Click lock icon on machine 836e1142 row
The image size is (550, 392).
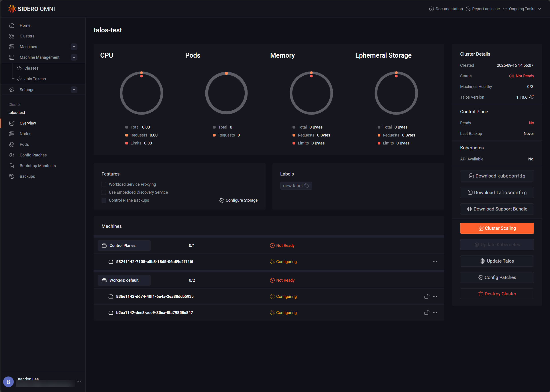click(x=426, y=296)
